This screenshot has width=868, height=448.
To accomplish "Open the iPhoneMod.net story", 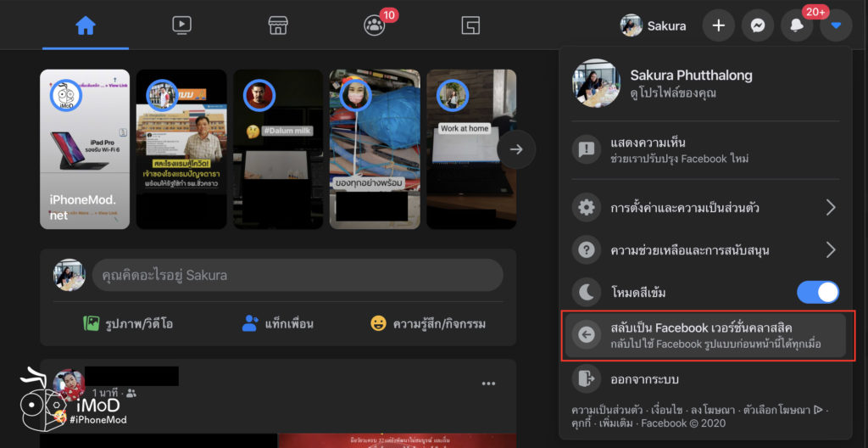I will (x=85, y=149).
